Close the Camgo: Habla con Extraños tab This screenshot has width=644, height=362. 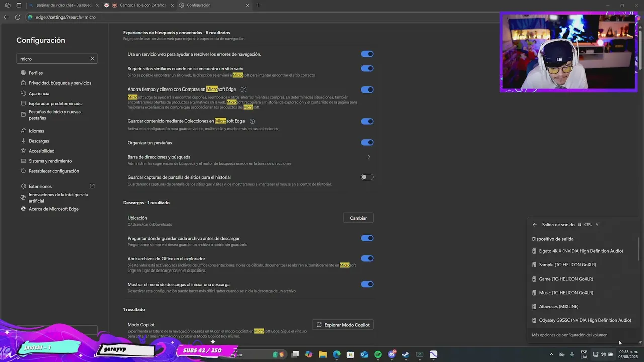(173, 5)
